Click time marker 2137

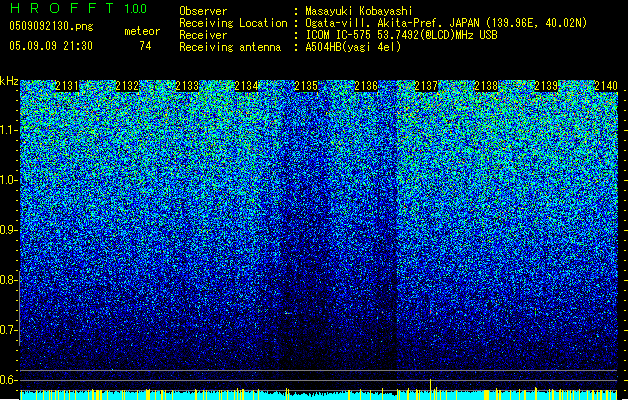click(x=426, y=86)
